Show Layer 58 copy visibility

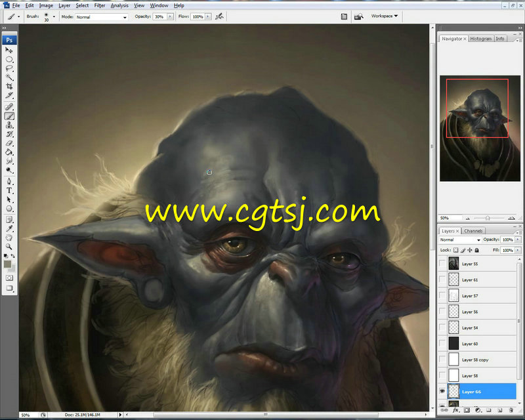pos(442,360)
